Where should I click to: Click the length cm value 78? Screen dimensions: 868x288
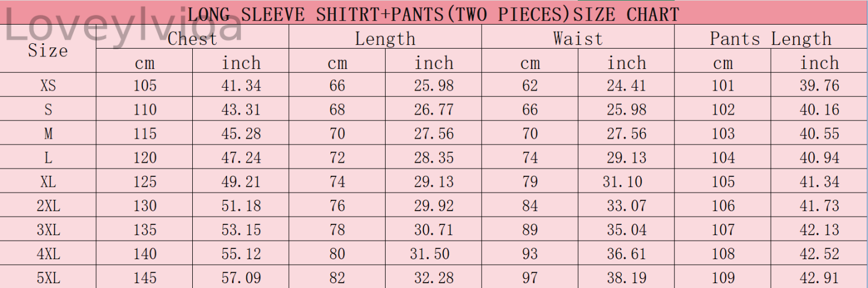click(x=337, y=230)
